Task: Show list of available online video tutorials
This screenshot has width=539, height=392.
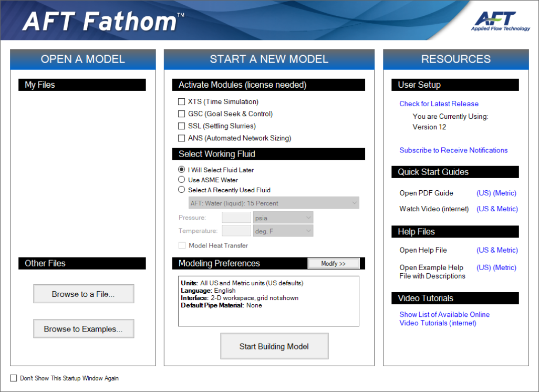Action: tap(444, 319)
